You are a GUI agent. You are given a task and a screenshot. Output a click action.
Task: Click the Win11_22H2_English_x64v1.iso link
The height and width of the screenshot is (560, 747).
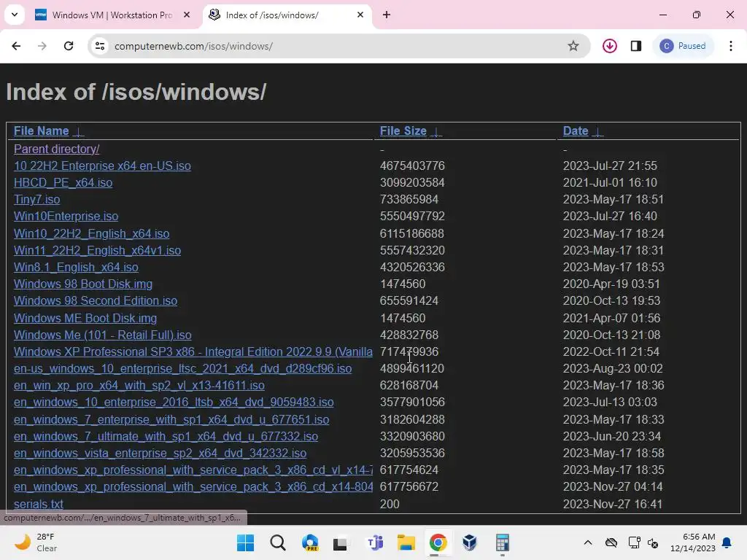tap(97, 251)
